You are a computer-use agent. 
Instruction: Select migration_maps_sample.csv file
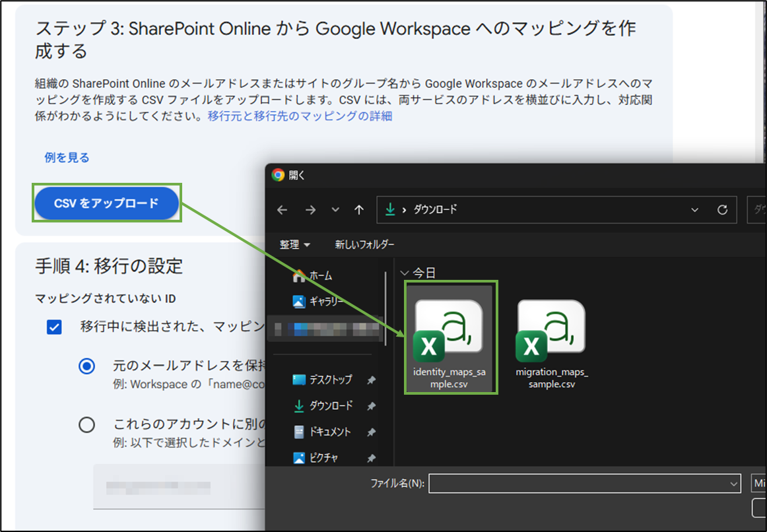coord(552,344)
